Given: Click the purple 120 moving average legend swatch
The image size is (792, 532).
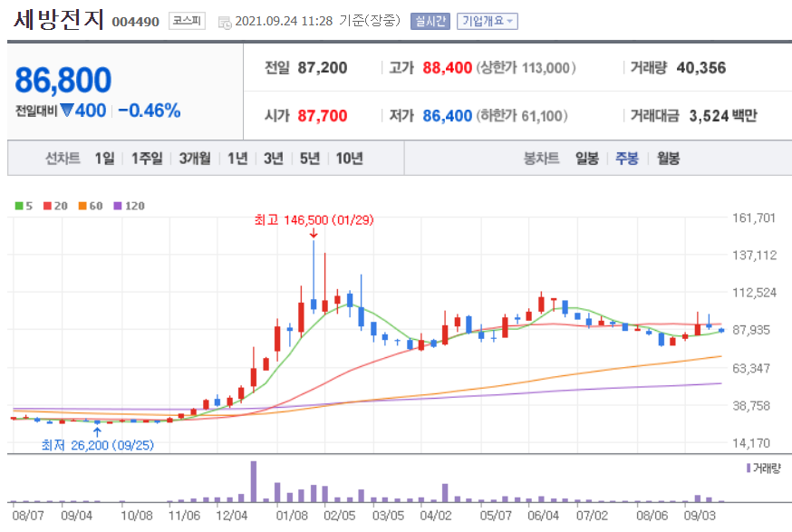Looking at the screenshot, I should coord(118,206).
